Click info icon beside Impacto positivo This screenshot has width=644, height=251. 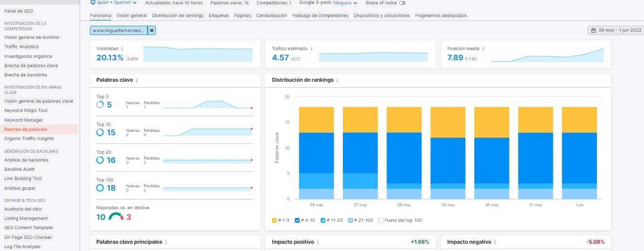tap(319, 242)
